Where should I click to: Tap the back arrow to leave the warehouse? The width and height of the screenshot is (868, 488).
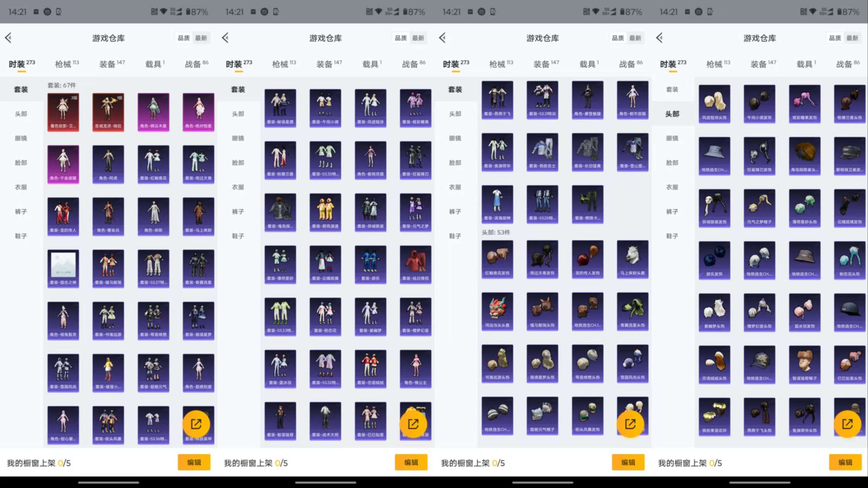click(x=8, y=38)
